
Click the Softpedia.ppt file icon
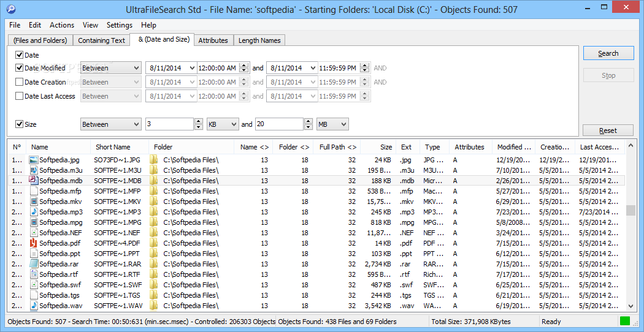click(x=34, y=254)
